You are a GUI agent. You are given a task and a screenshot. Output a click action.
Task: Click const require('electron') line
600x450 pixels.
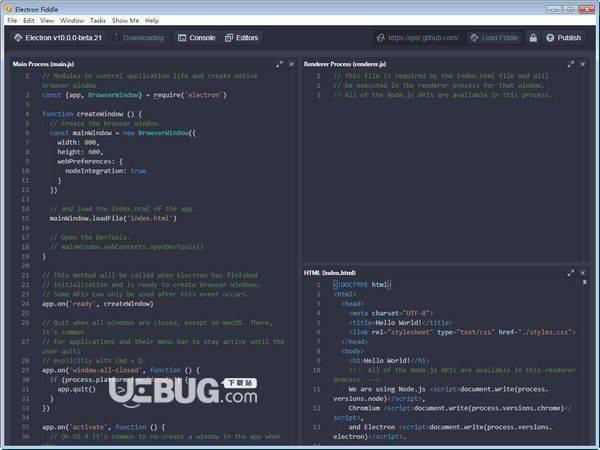(134, 95)
